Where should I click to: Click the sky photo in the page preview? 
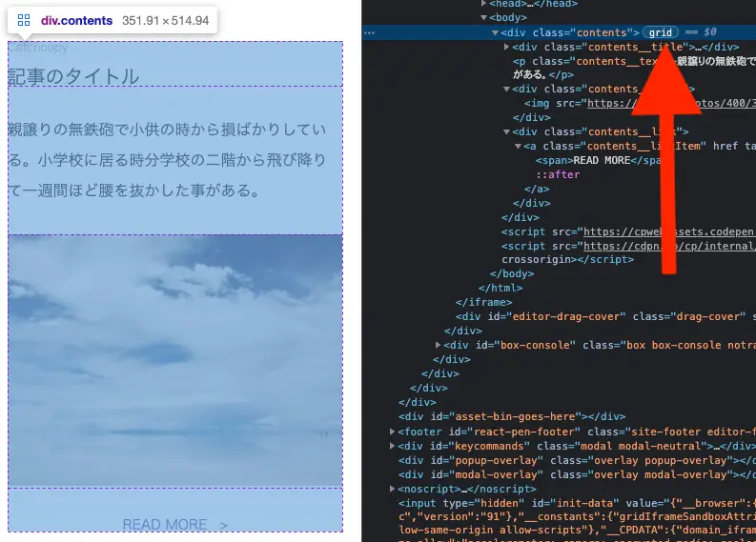pos(174,360)
